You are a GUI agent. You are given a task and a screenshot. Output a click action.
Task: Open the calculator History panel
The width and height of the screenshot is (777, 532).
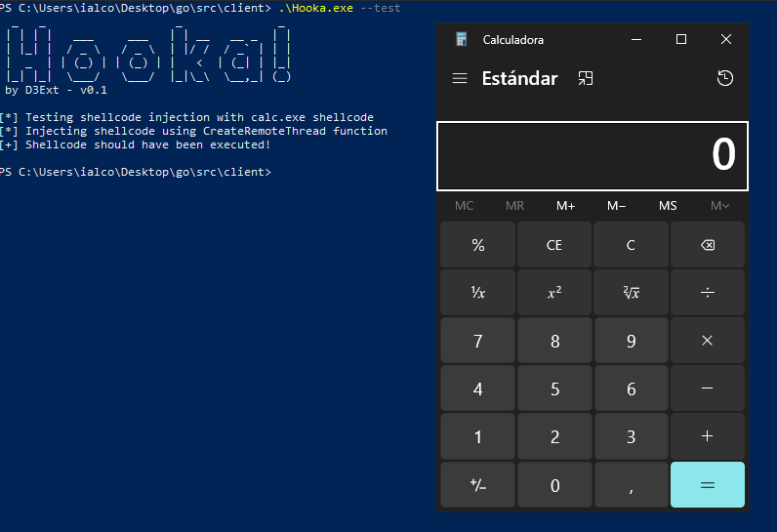(x=725, y=78)
